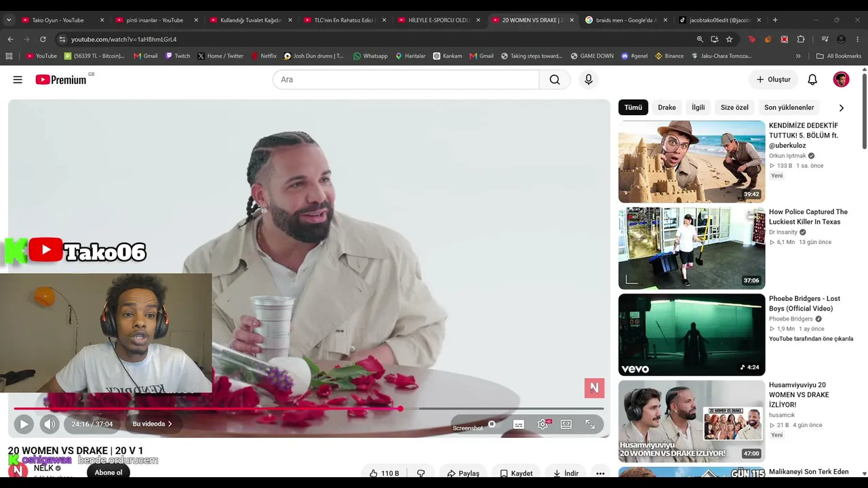The height and width of the screenshot is (488, 868).
Task: Open Phoebe Bridgers Lost Boys thumbnail
Action: 692,335
